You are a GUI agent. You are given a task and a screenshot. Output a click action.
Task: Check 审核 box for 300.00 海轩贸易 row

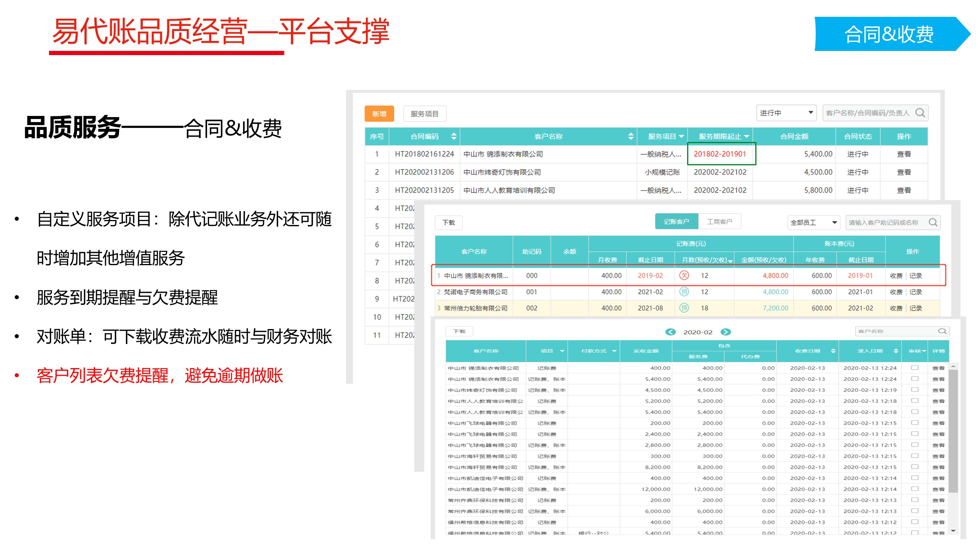point(915,456)
